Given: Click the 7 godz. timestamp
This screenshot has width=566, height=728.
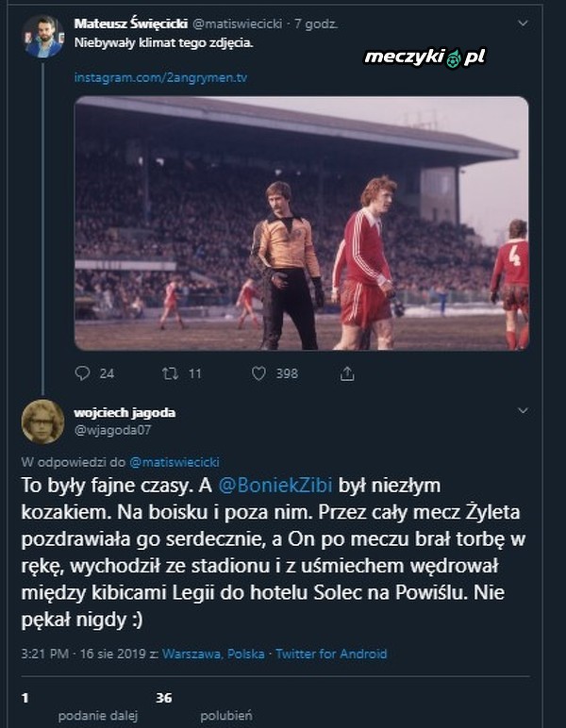Looking at the screenshot, I should coord(319,23).
